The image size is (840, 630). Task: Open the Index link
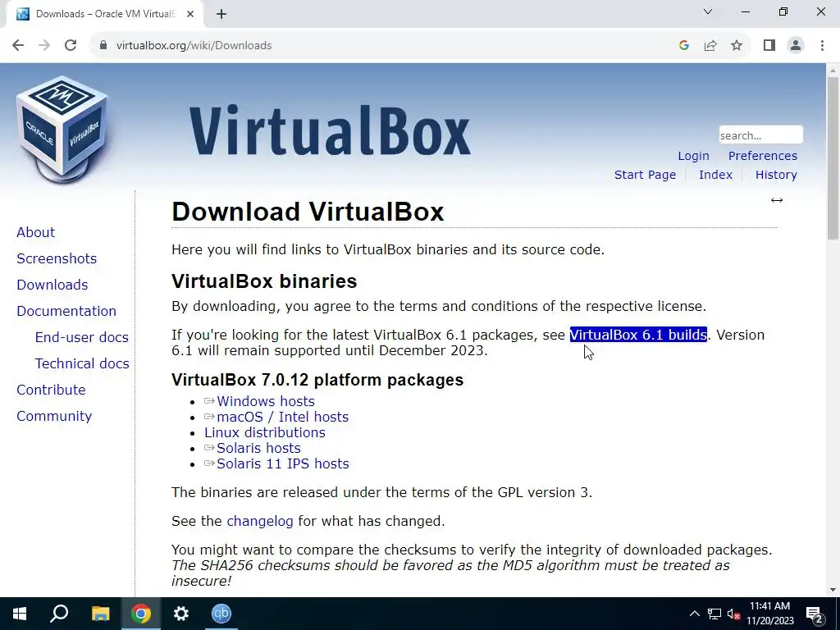coord(715,175)
